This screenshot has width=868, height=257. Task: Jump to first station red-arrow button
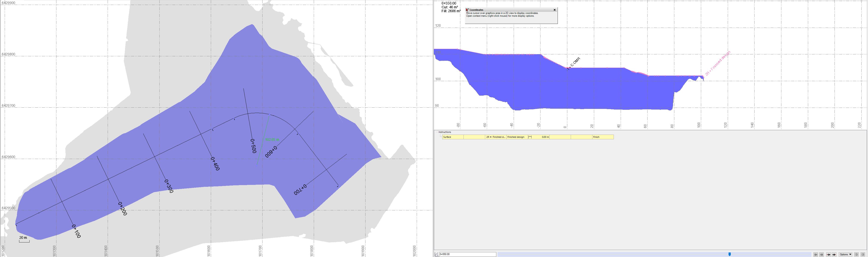829,255
